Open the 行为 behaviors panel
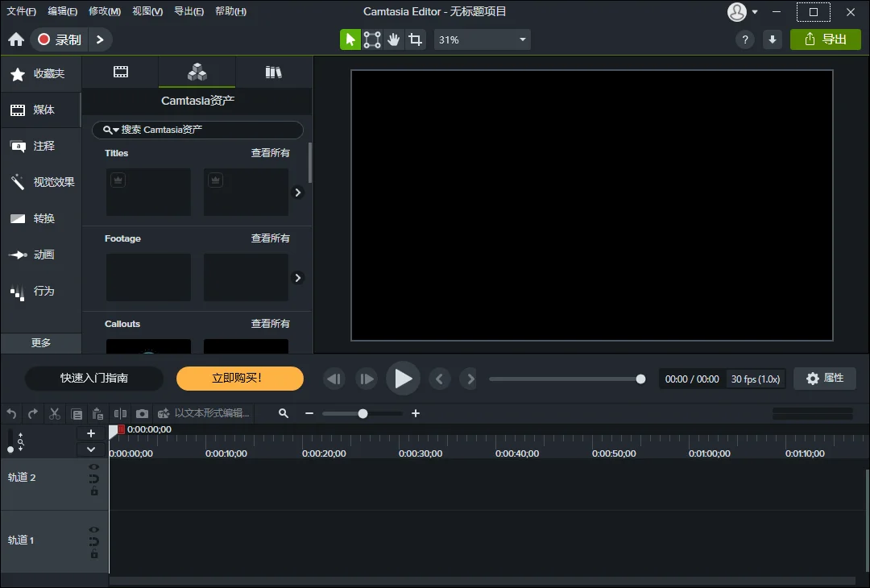Viewport: 870px width, 588px height. coord(41,291)
